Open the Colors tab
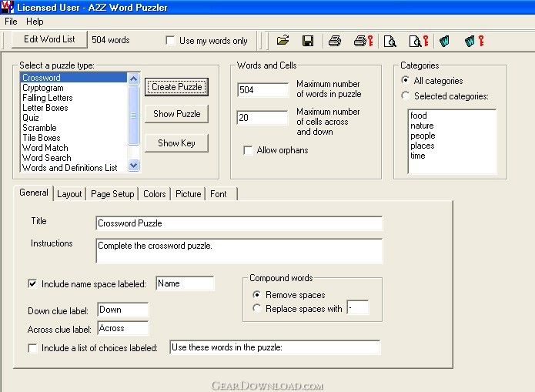535x392 pixels. pyautogui.click(x=154, y=194)
